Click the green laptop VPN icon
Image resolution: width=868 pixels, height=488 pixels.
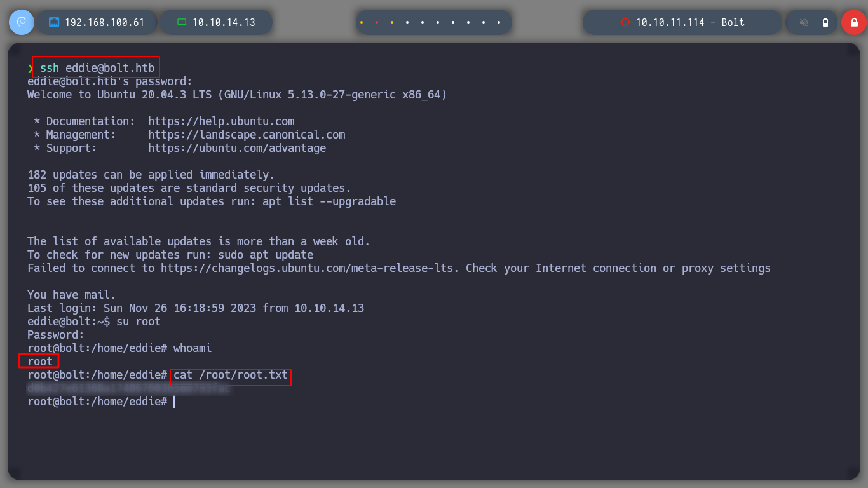(182, 22)
